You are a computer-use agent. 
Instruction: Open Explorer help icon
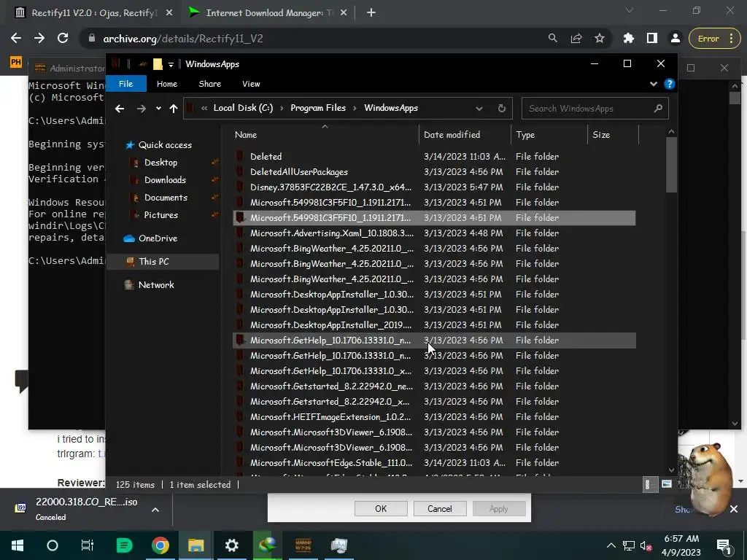670,84
